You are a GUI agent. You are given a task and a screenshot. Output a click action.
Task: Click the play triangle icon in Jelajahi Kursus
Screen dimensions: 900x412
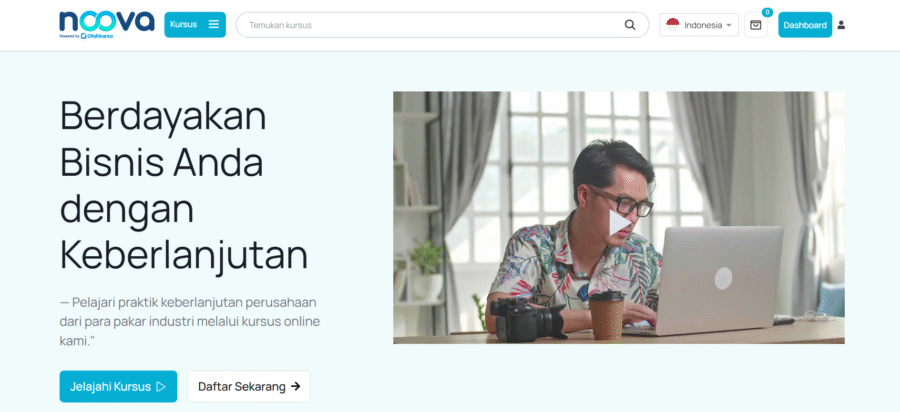(x=161, y=387)
